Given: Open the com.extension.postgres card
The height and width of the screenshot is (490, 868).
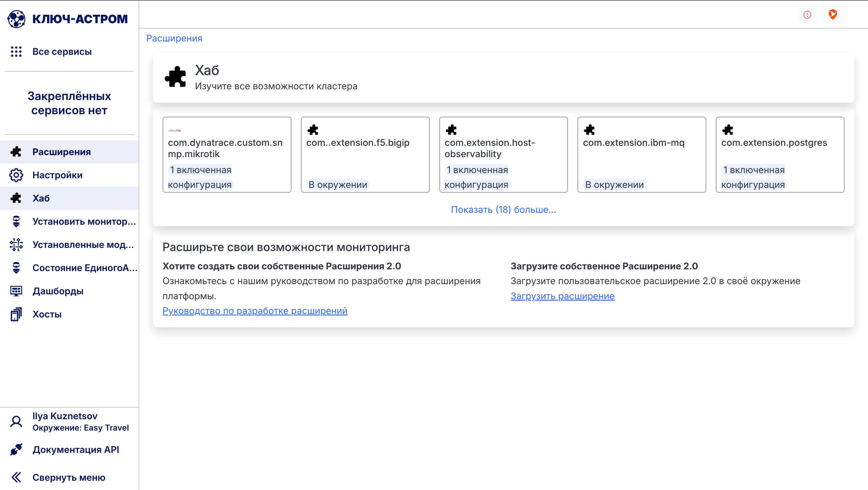Looking at the screenshot, I should [x=780, y=155].
